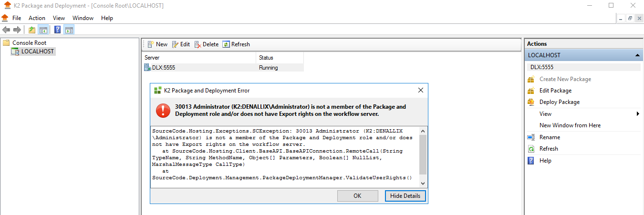The image size is (644, 215).
Task: Open the Window menu
Action: [x=83, y=18]
